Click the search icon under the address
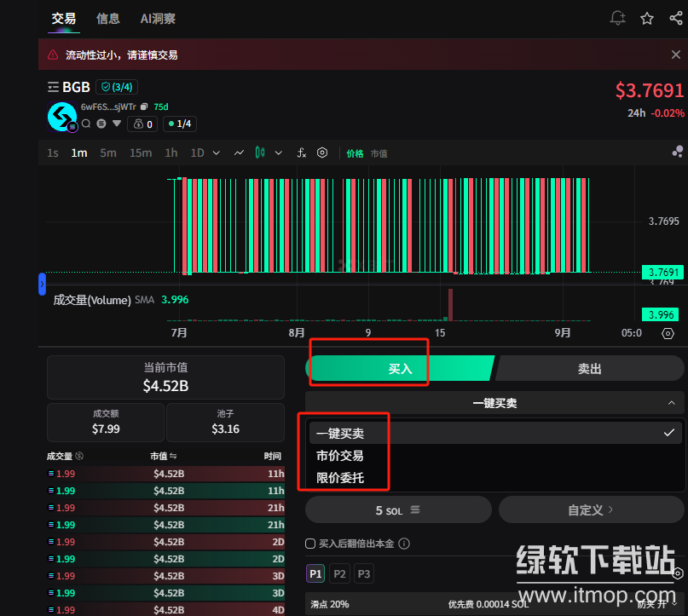688x616 pixels. click(86, 124)
